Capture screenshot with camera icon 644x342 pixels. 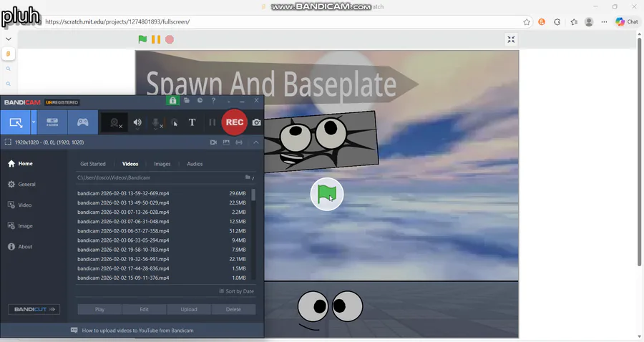(256, 122)
